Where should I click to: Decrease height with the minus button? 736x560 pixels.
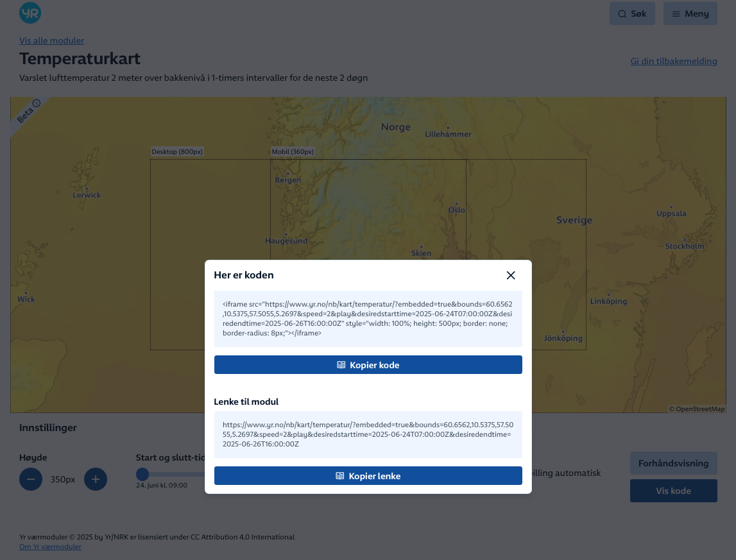pyautogui.click(x=31, y=479)
